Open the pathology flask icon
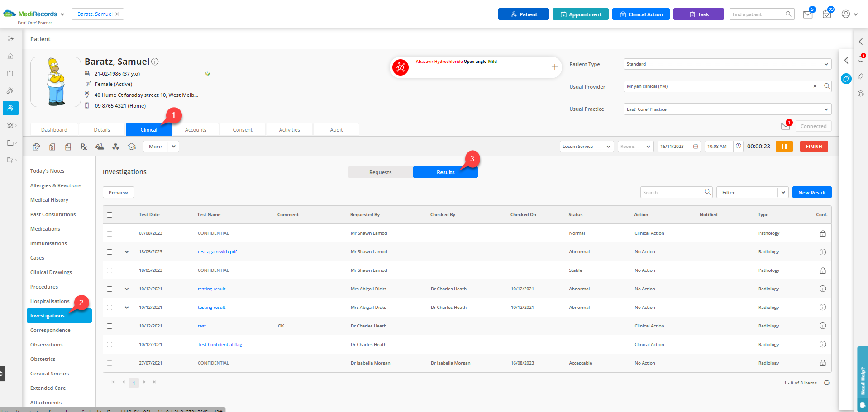Screen dimensions: 868x412 pos(100,147)
